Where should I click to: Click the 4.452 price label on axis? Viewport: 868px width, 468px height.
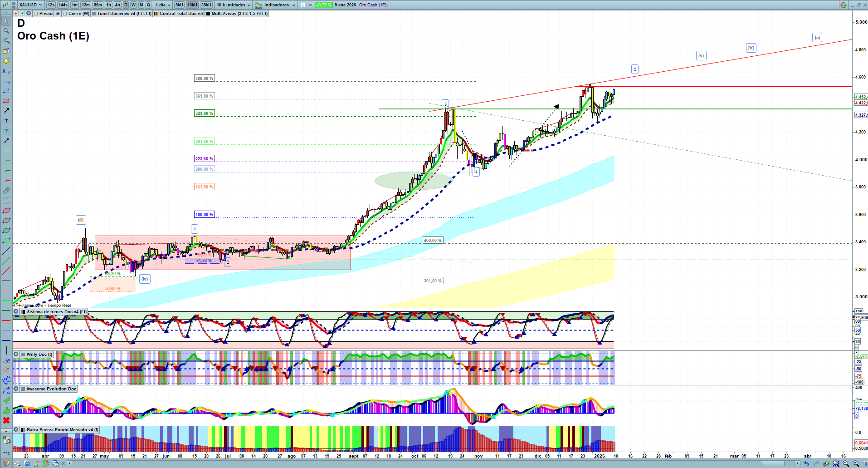861,97
